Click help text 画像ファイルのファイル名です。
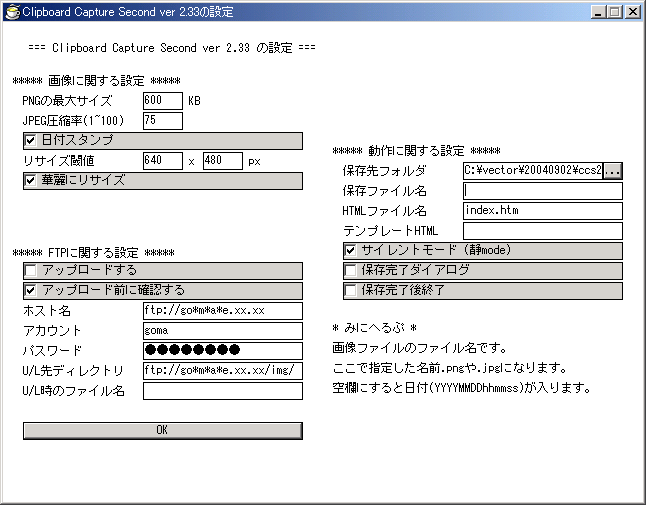The image size is (646, 505). (x=420, y=348)
